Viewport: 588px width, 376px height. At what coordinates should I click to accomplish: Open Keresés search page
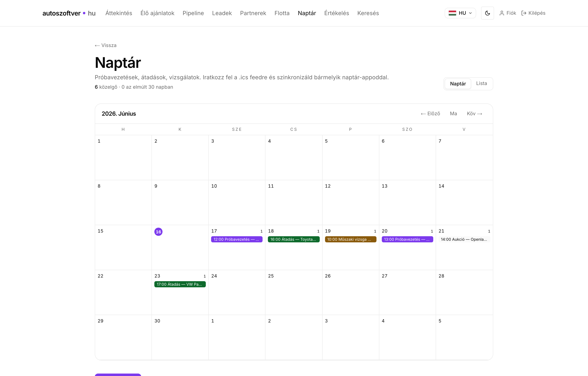pos(368,13)
